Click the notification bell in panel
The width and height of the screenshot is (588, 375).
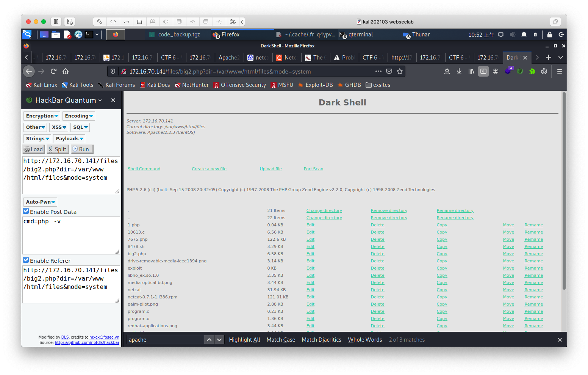click(x=524, y=35)
